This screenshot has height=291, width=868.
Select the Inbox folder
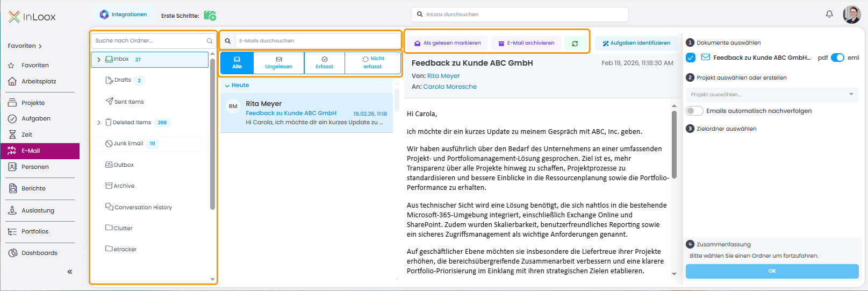pyautogui.click(x=150, y=59)
